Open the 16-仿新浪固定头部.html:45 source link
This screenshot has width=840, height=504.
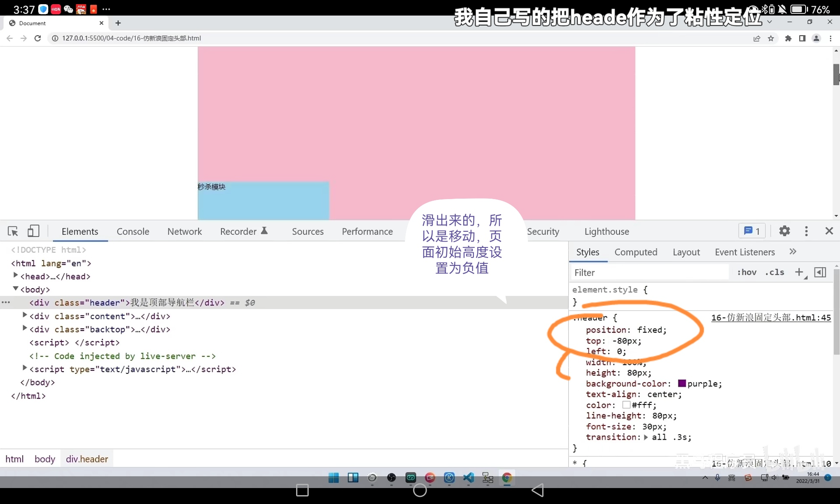click(771, 318)
